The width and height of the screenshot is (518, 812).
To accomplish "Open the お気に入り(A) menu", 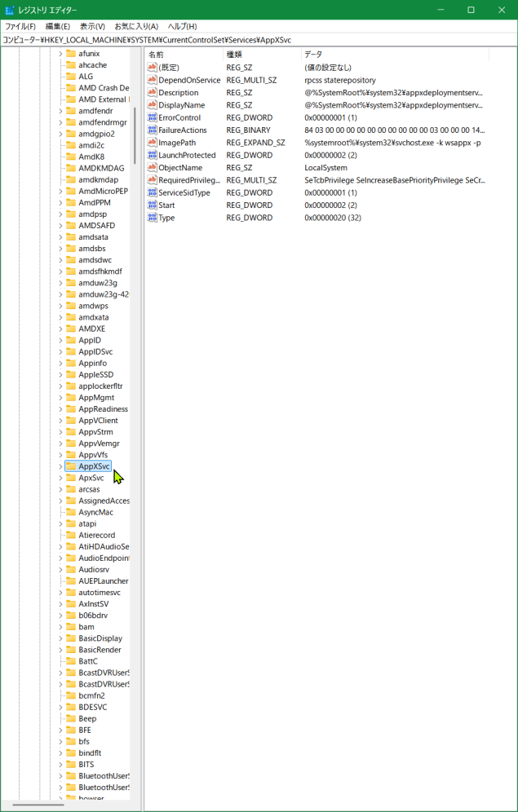I will [x=136, y=26].
